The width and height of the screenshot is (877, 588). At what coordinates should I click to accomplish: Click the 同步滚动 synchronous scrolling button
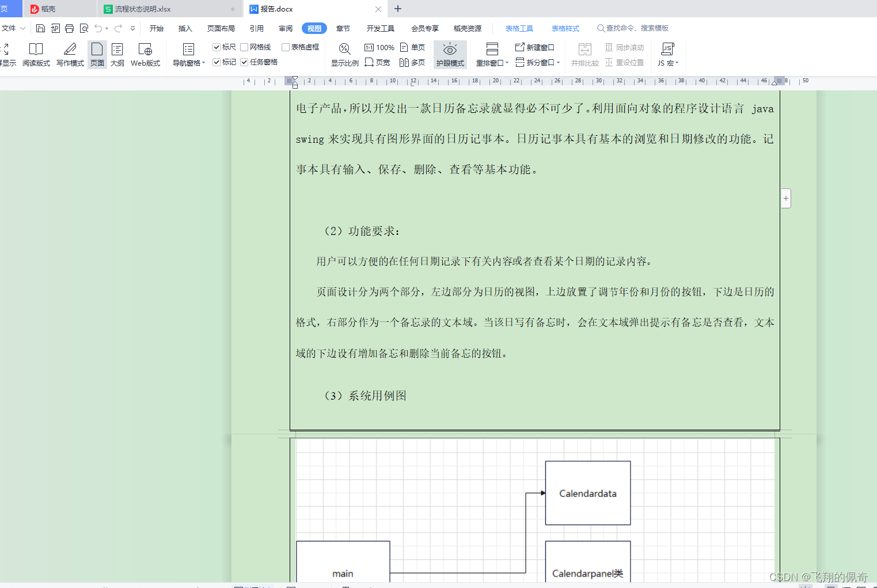click(x=625, y=47)
